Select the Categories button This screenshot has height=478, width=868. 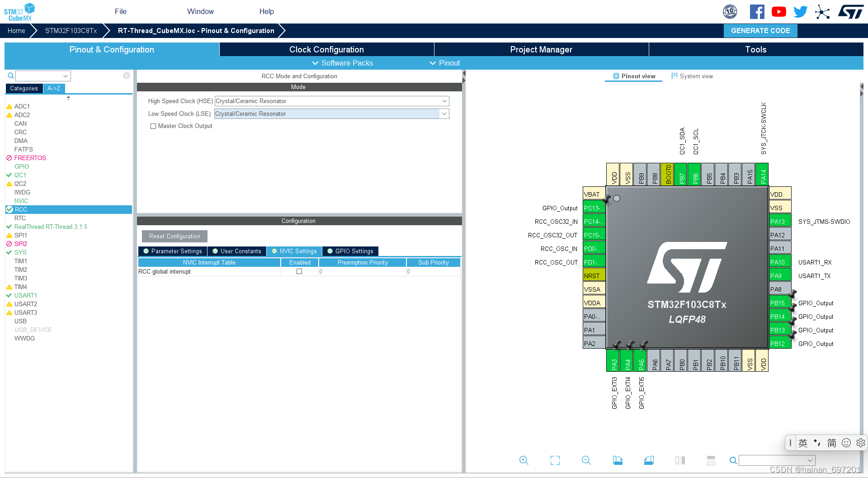(x=24, y=88)
